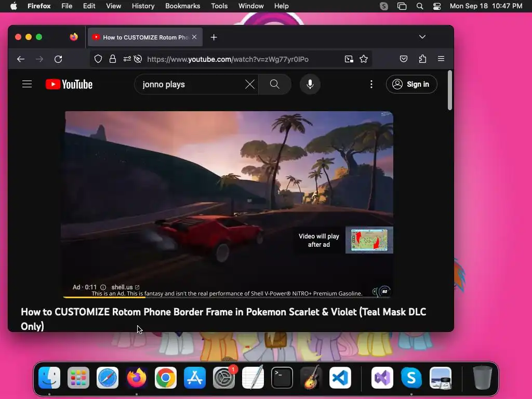Open site permissions icon in address bar
Image resolution: width=532 pixels, height=399 pixels.
[x=127, y=59]
